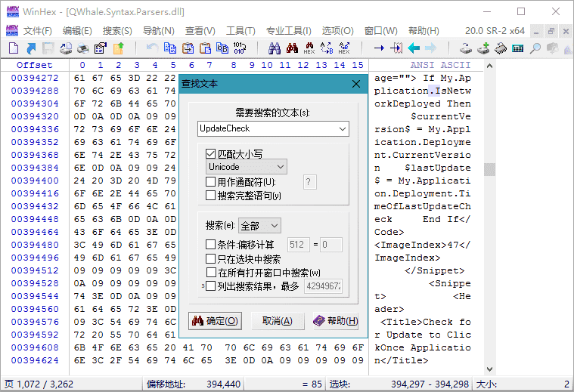Click the cyan Back arrow toolbar icon

coord(414,48)
